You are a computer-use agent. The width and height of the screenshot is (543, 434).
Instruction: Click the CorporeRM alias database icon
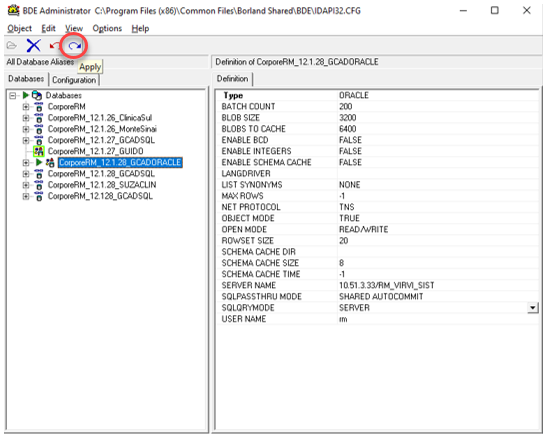pyautogui.click(x=39, y=106)
